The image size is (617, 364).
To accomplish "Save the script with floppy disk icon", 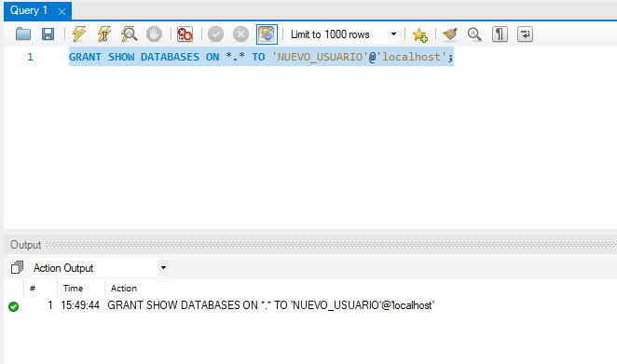I will pos(48,34).
